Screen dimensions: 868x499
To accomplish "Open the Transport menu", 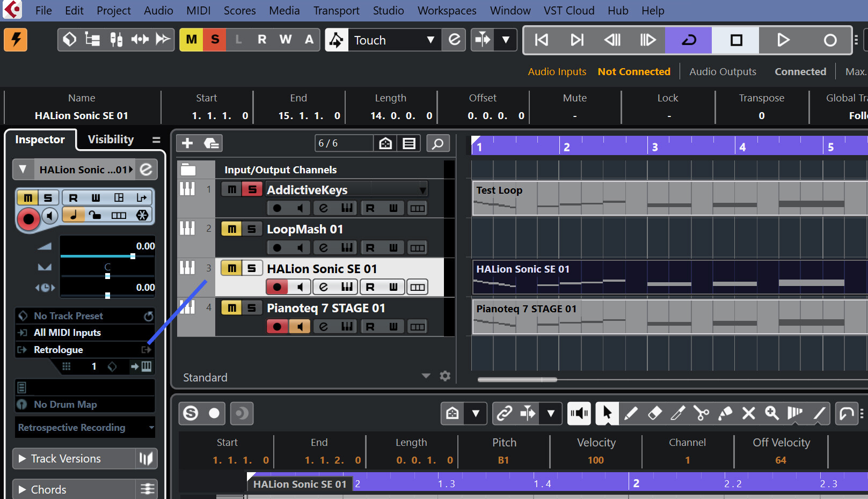I will (337, 11).
